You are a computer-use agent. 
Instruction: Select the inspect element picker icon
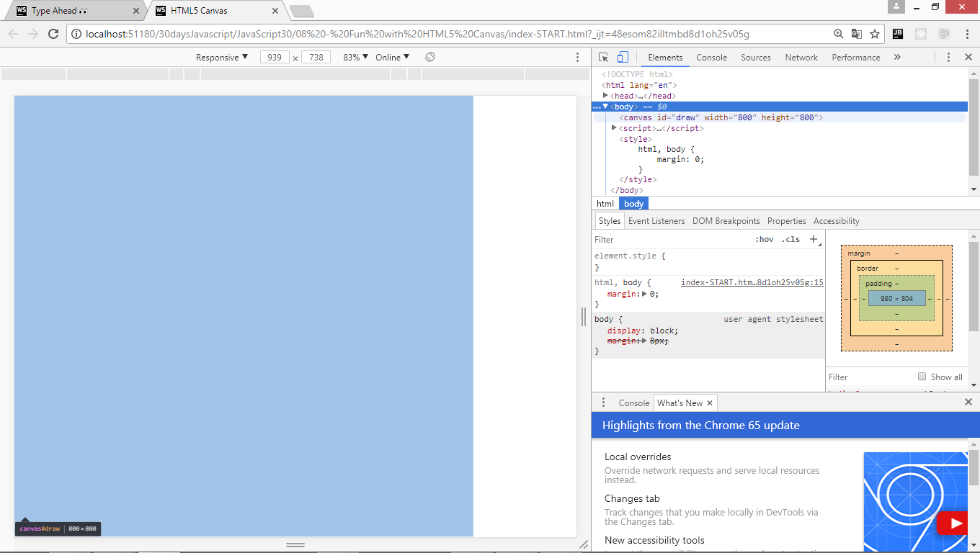[604, 57]
